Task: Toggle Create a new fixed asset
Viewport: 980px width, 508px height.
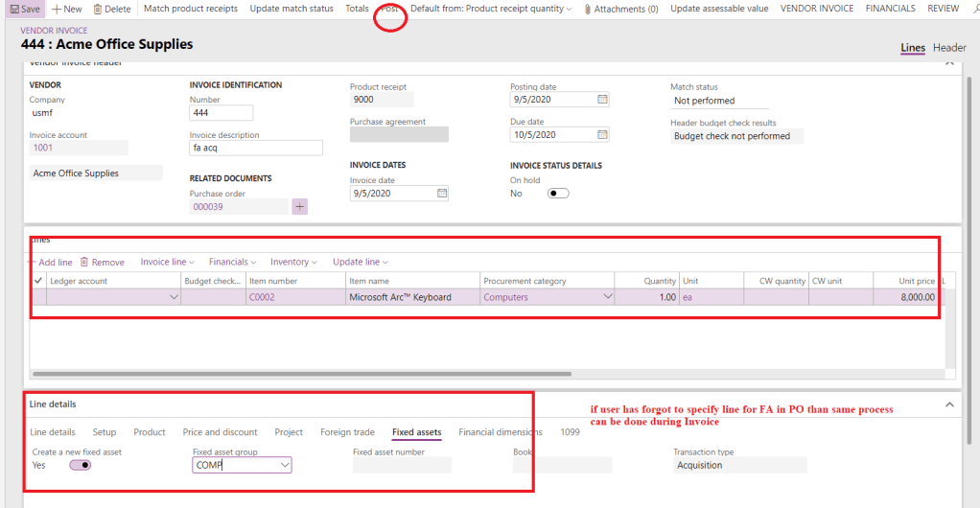Action: pos(80,465)
